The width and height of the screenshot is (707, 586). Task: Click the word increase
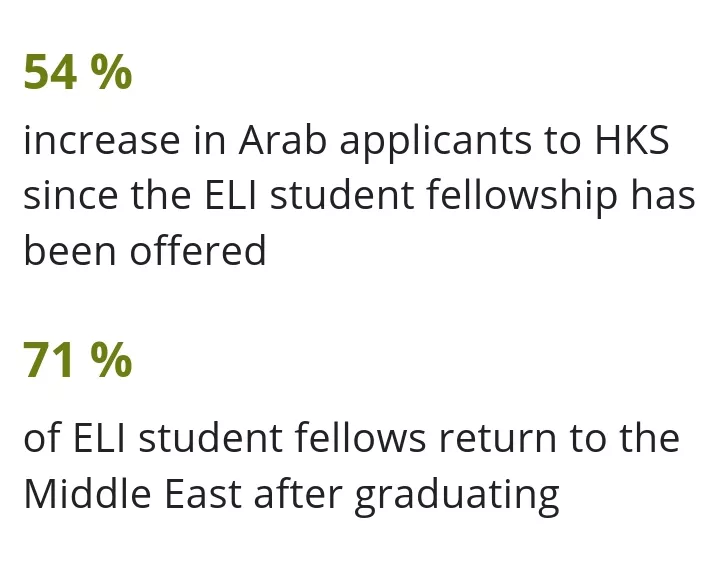(x=102, y=141)
